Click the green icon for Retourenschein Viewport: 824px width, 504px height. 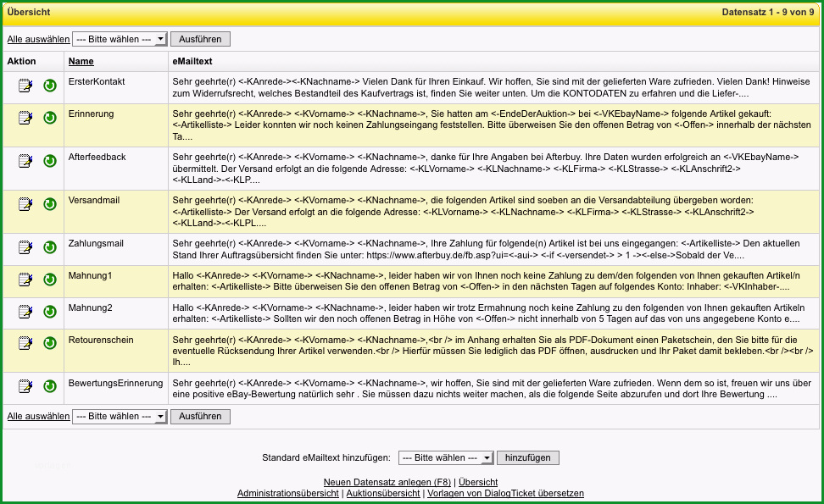tap(50, 343)
